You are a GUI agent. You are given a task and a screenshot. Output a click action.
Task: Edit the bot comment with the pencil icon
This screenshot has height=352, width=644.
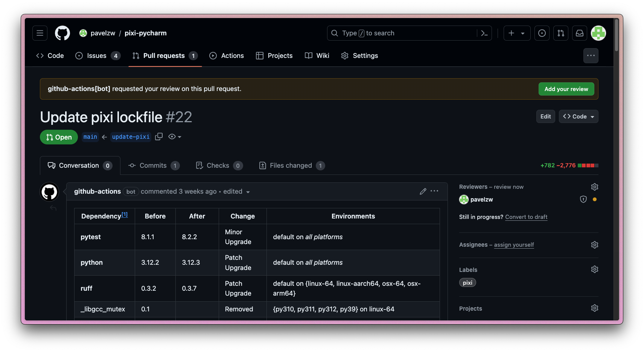[x=423, y=191]
